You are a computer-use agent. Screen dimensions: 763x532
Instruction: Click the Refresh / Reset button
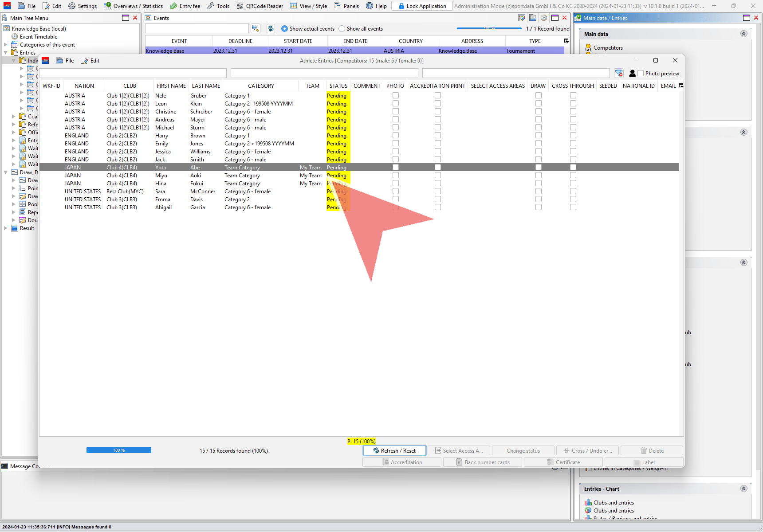[x=394, y=451]
